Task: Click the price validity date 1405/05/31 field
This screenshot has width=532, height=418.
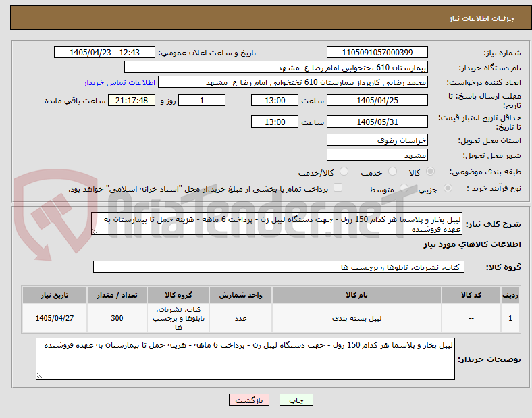Action: [377, 122]
